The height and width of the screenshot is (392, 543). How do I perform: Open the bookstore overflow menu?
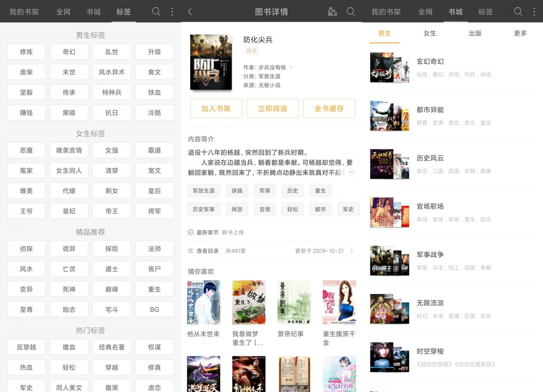pyautogui.click(x=534, y=12)
